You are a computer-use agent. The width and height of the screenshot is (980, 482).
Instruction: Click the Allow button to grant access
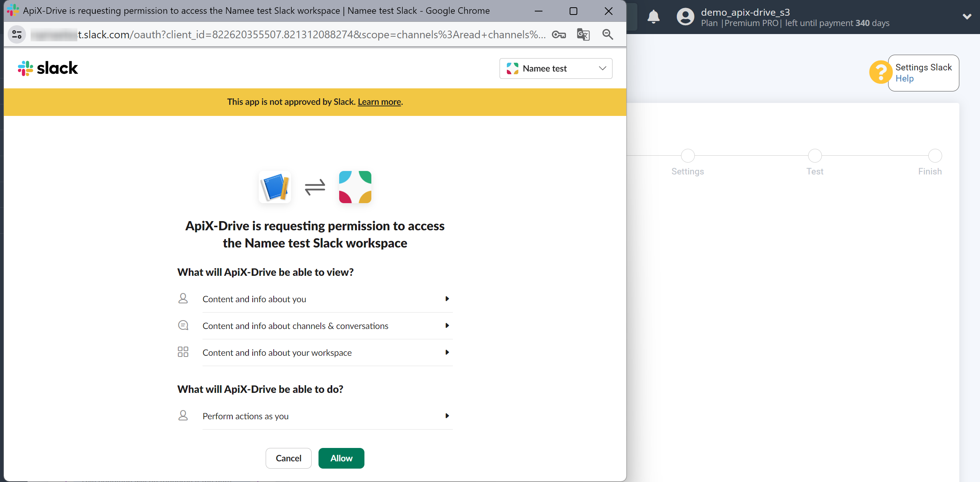coord(341,458)
